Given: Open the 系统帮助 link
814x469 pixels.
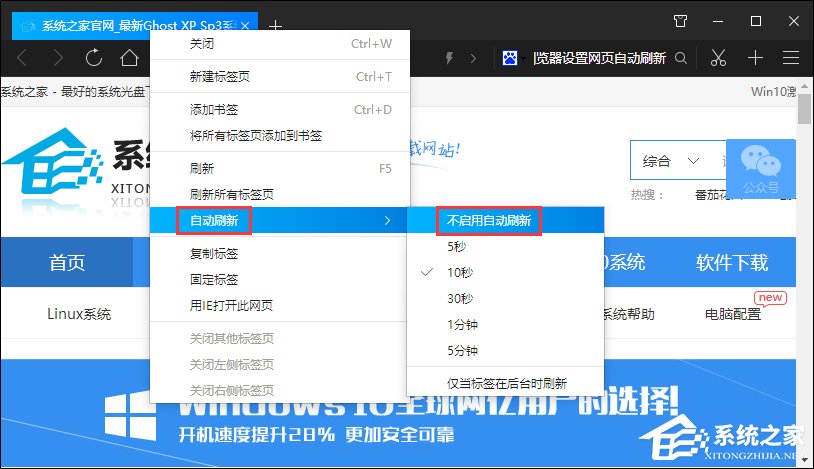Looking at the screenshot, I should [x=629, y=314].
